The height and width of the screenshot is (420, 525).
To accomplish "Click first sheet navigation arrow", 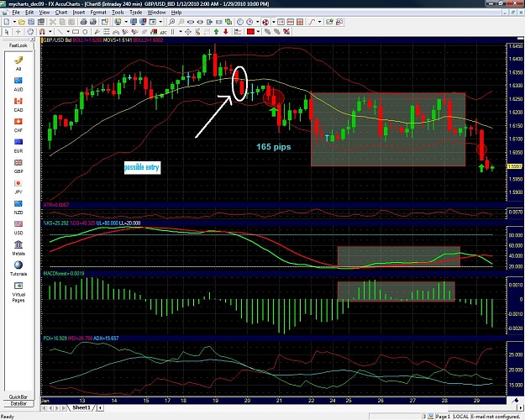I will pyautogui.click(x=43, y=408).
